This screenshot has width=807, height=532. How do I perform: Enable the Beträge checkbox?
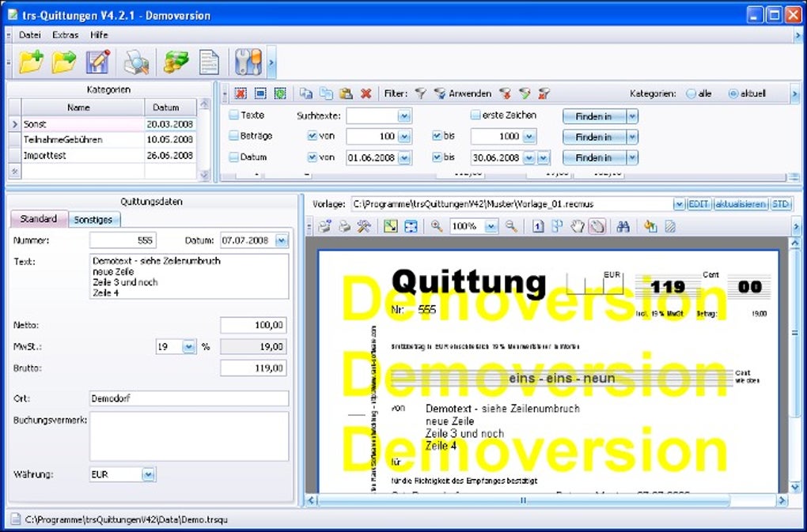233,136
